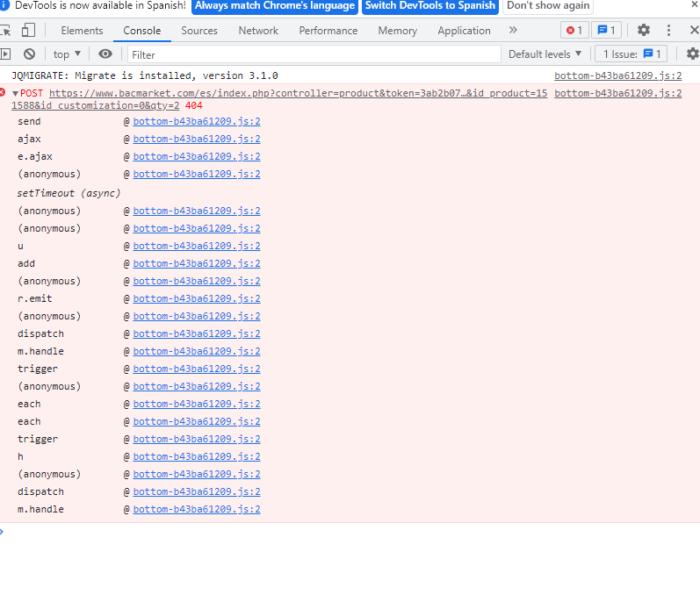Open the three-dot DevTools menu
The width and height of the screenshot is (700, 595).
[668, 31]
